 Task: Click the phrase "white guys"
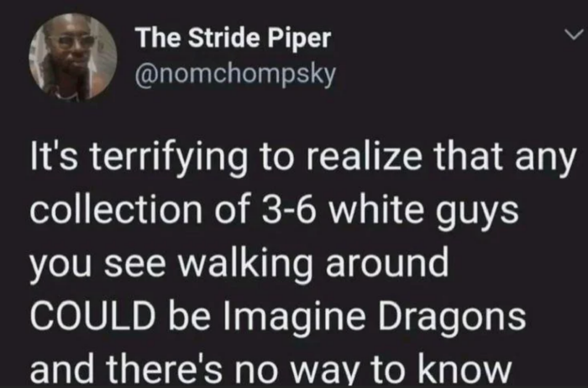(423, 212)
